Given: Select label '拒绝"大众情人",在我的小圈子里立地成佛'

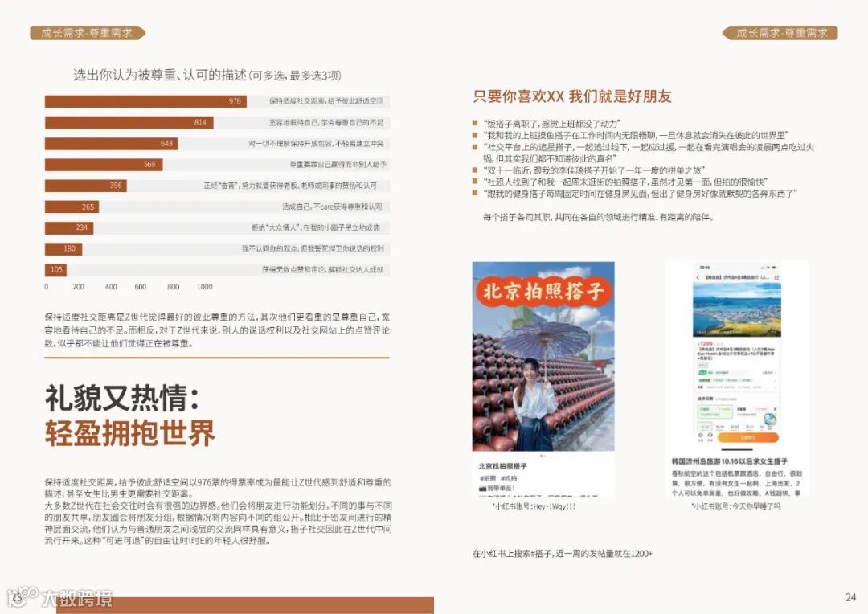Looking at the screenshot, I should click(316, 227).
